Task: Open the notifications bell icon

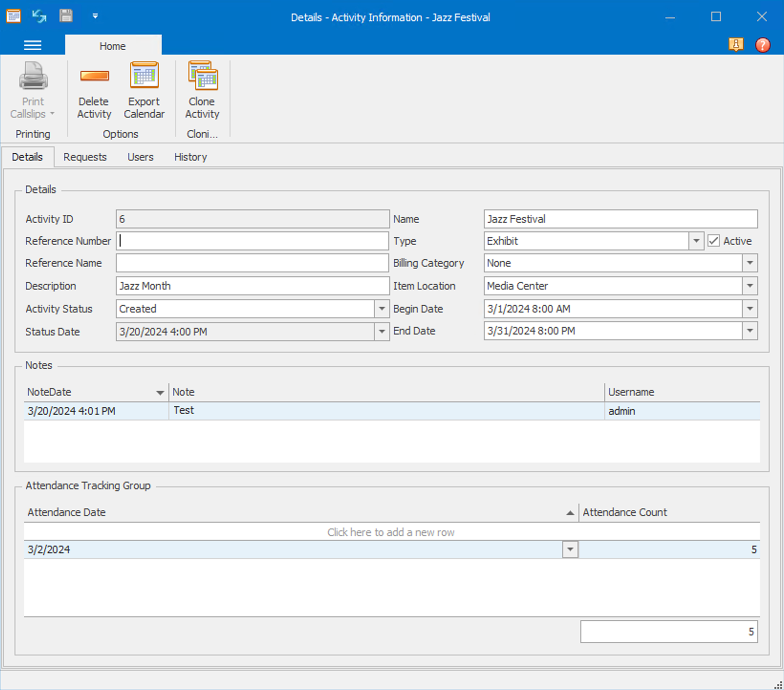Action: tap(736, 45)
